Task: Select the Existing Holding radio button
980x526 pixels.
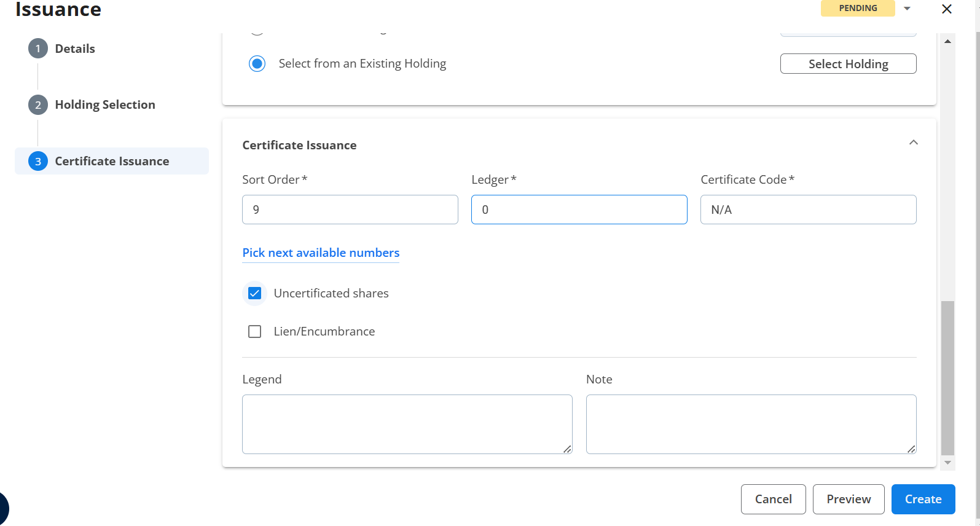Action: (257, 64)
